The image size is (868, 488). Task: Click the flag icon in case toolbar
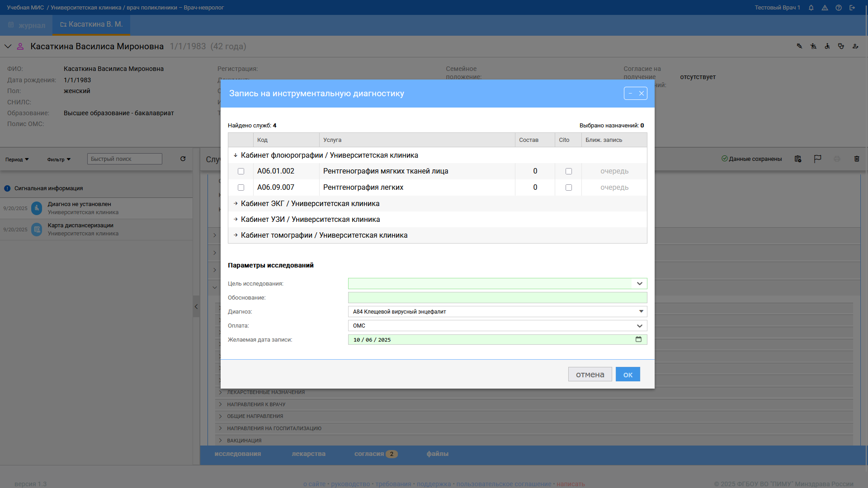(x=817, y=159)
